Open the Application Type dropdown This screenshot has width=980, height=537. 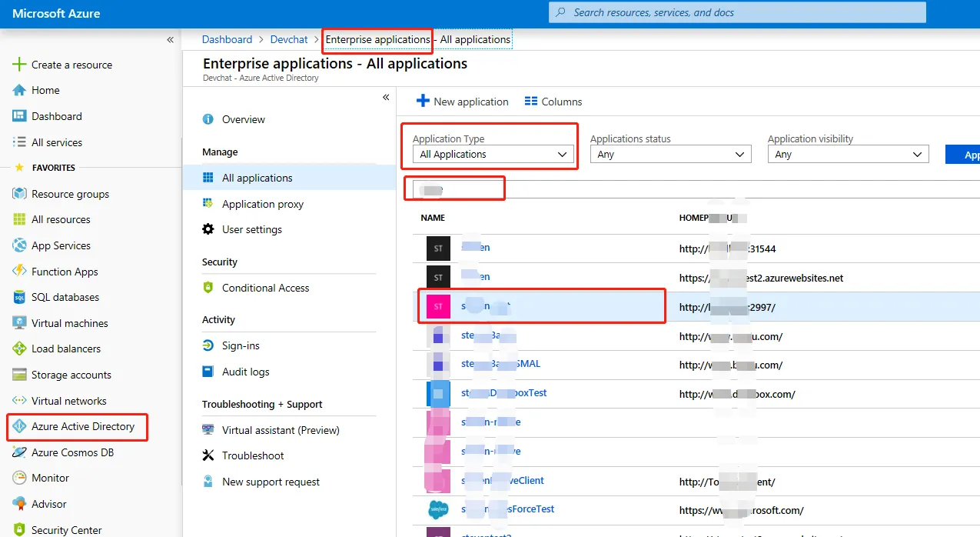pyautogui.click(x=493, y=155)
